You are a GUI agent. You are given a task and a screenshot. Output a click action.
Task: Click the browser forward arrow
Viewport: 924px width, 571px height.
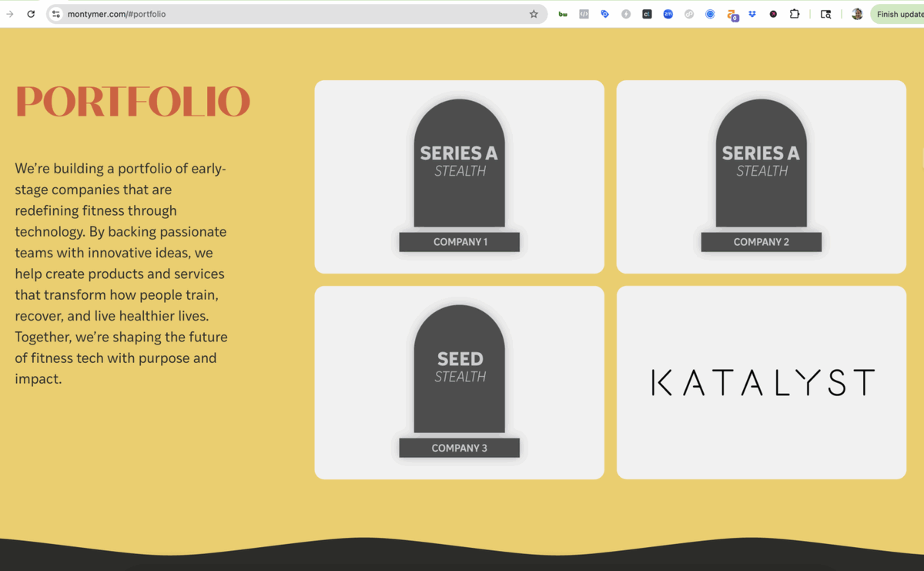point(10,14)
